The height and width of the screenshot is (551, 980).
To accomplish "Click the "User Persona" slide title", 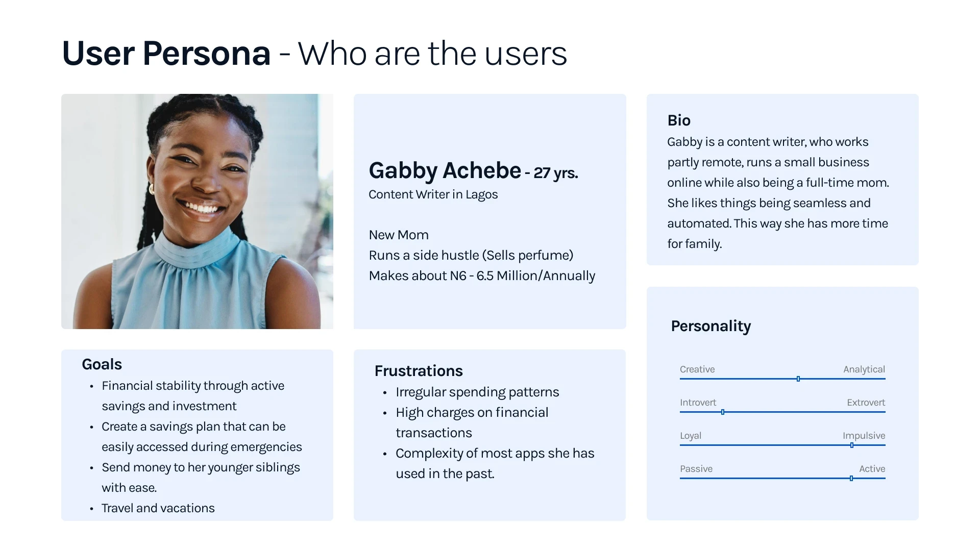I will pyautogui.click(x=166, y=53).
